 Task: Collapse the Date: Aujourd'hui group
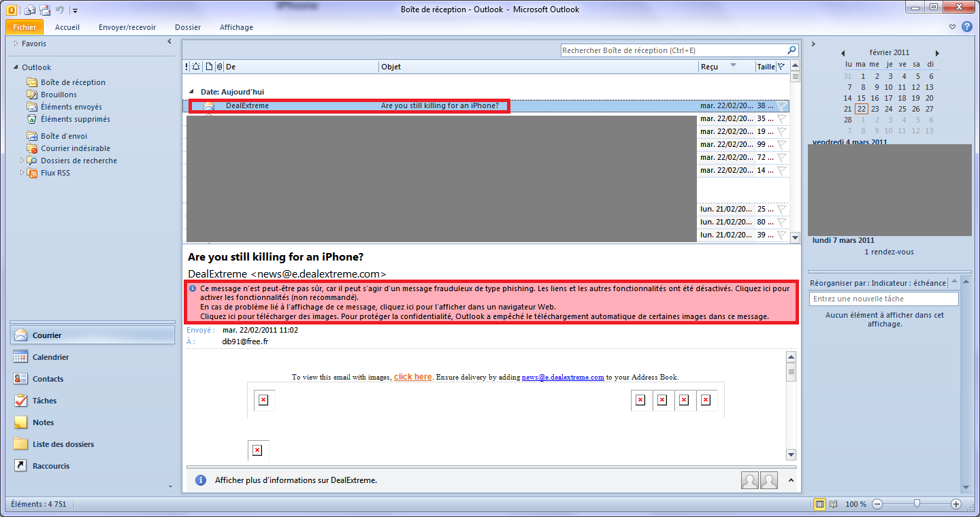click(191, 91)
